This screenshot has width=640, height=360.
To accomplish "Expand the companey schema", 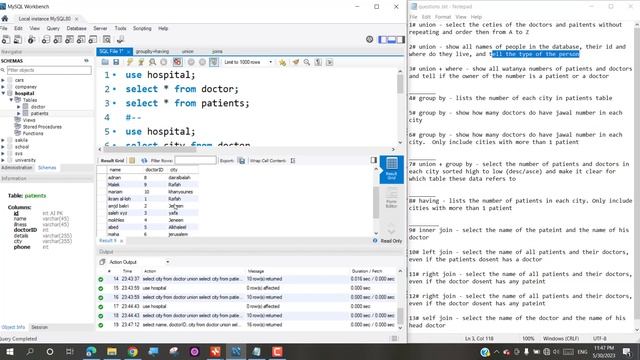I will pyautogui.click(x=3, y=87).
